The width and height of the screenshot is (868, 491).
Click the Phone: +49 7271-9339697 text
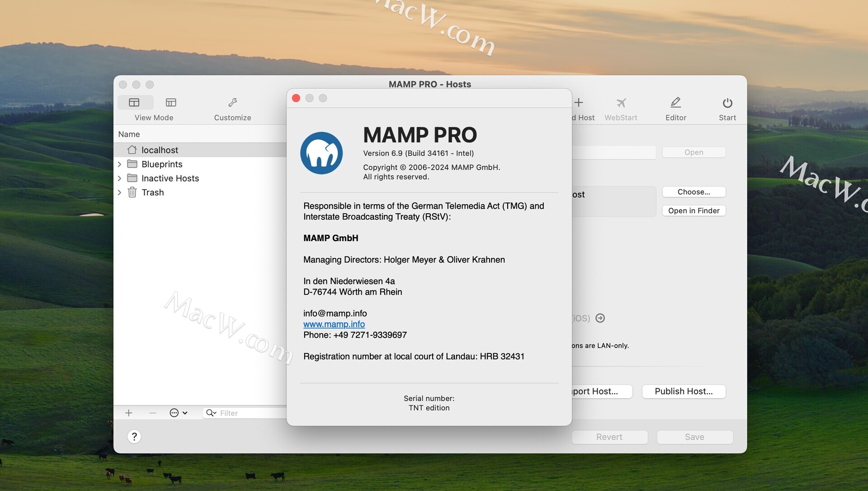tap(355, 335)
